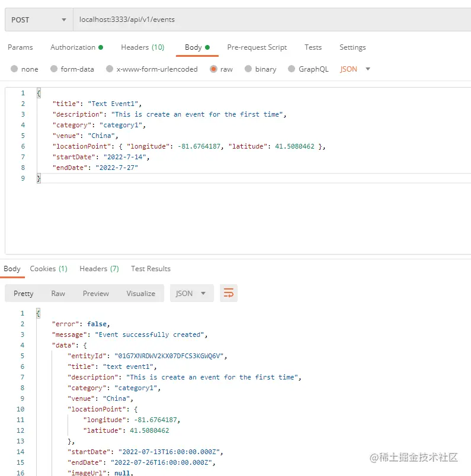Switch to Pre-request Script tab
The image size is (471, 476).
pos(257,47)
